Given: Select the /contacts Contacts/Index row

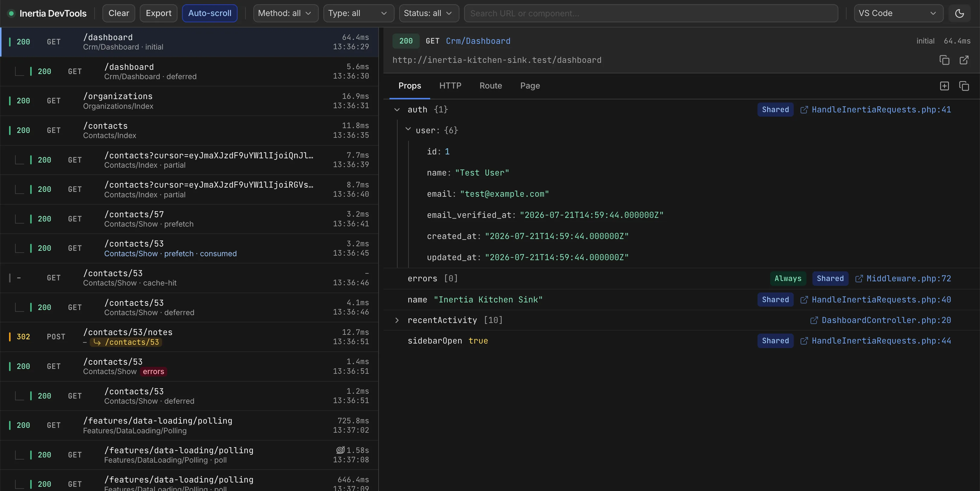Looking at the screenshot, I should tap(189, 131).
